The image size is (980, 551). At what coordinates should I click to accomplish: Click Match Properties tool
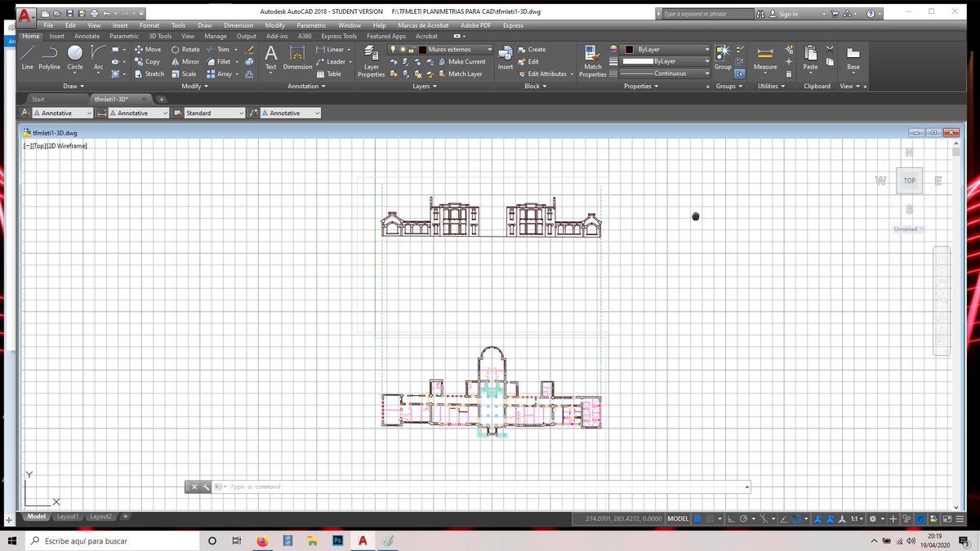click(x=593, y=60)
